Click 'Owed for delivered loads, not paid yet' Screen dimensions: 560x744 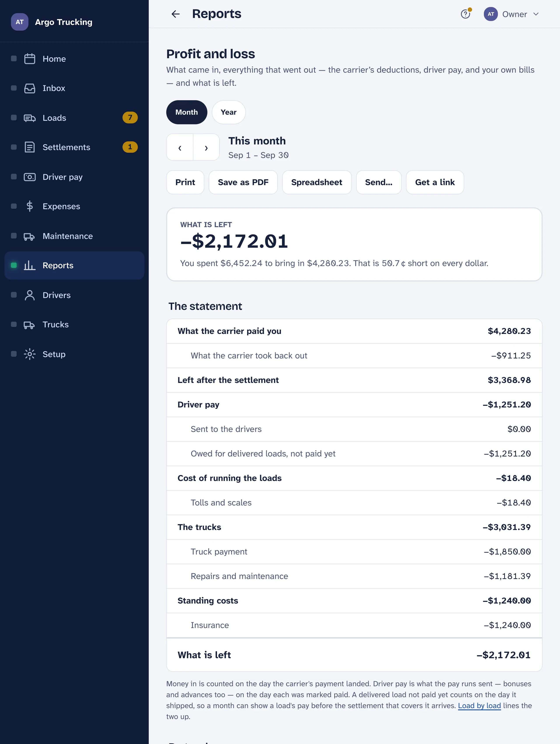point(354,454)
